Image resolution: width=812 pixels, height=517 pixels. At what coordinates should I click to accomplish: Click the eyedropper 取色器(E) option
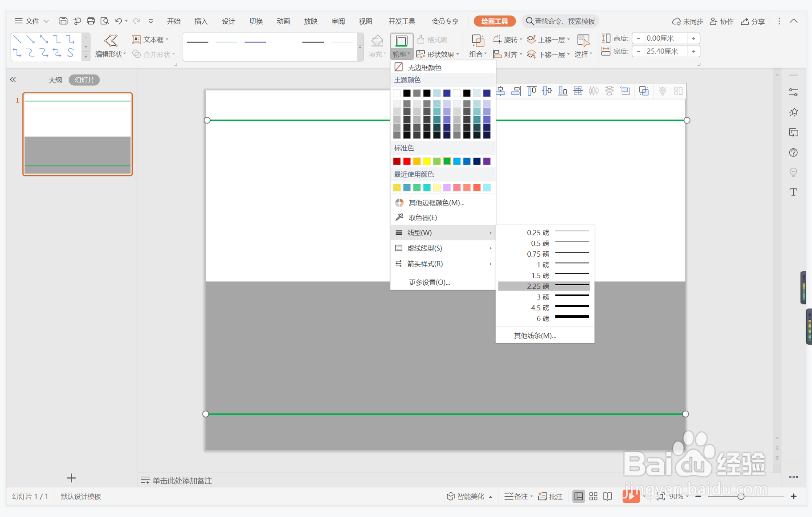tap(422, 218)
